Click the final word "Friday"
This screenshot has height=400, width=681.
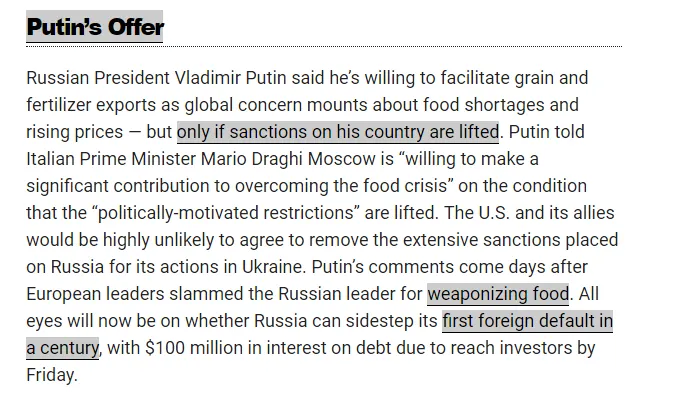50,375
